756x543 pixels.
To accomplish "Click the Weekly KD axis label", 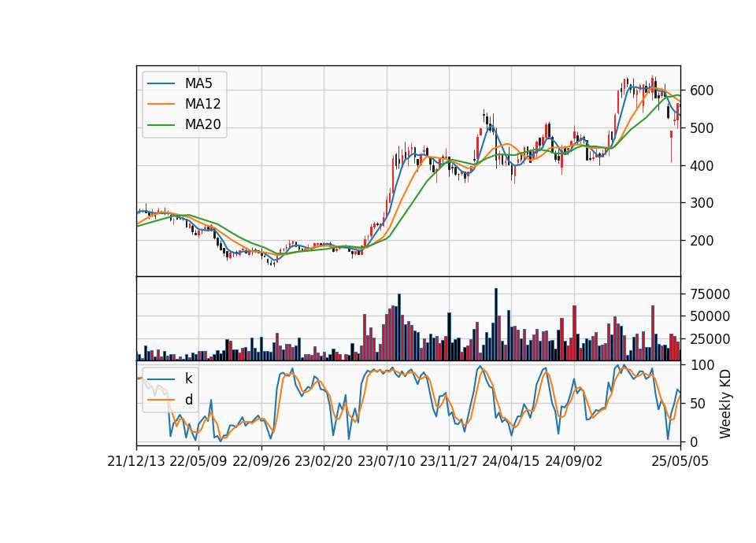I will pyautogui.click(x=724, y=404).
